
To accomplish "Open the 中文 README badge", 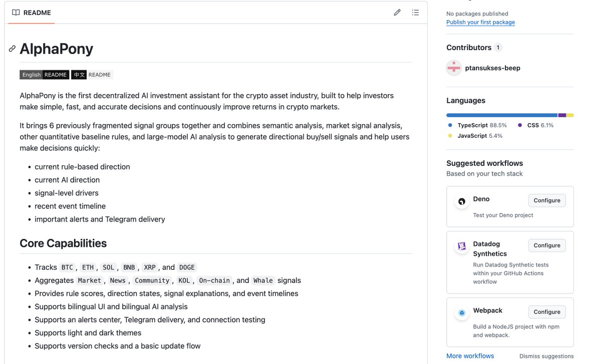I will point(92,75).
